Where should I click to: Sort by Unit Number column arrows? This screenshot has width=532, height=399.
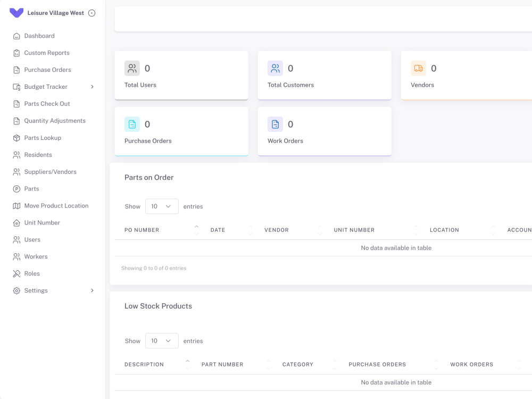coord(416,230)
